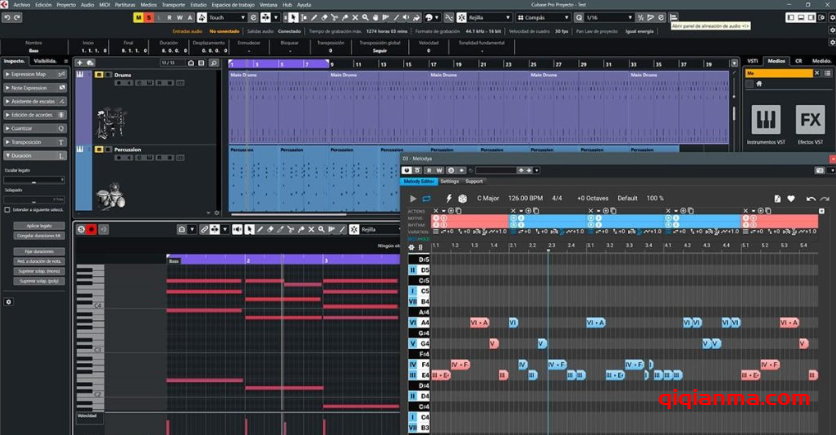Toggle the Percussion track yellow mute button
The image size is (836, 435).
pos(99,150)
